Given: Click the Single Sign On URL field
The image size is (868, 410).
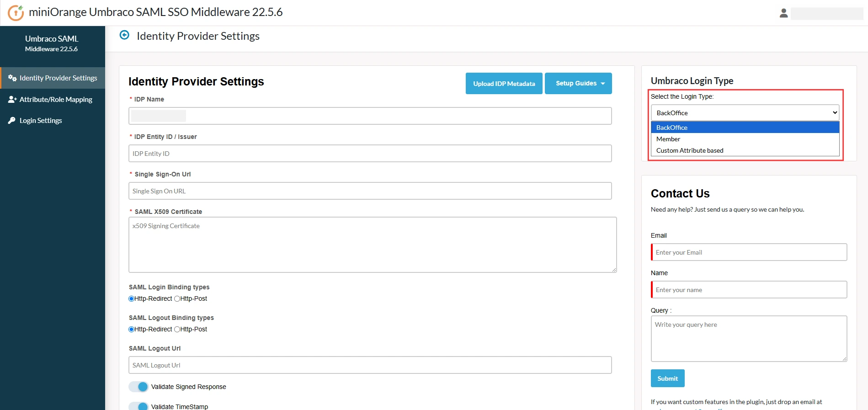Looking at the screenshot, I should point(370,191).
